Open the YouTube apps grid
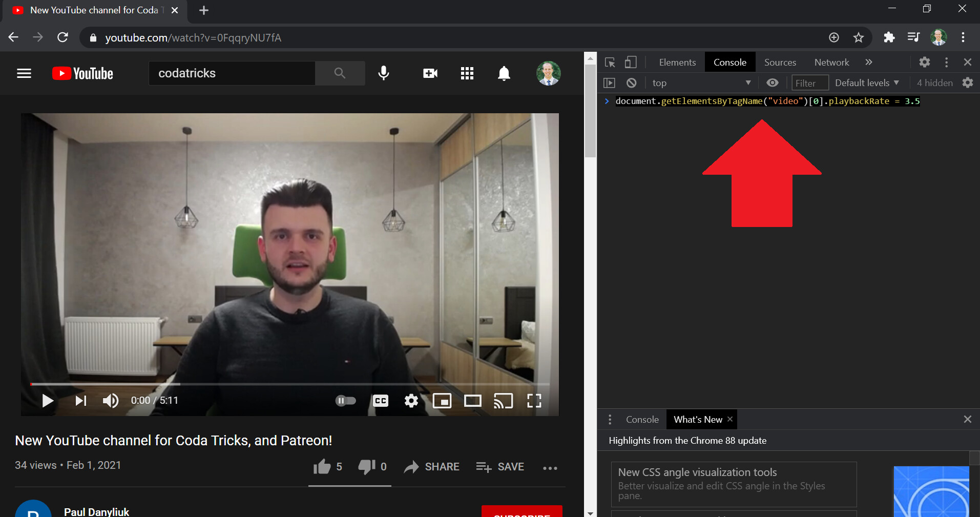980x517 pixels. (x=467, y=73)
